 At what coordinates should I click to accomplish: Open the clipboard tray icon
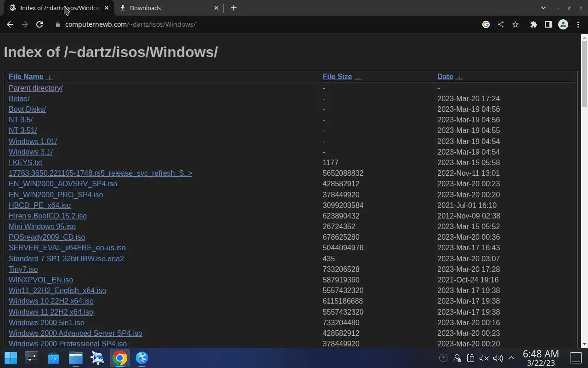(470, 358)
